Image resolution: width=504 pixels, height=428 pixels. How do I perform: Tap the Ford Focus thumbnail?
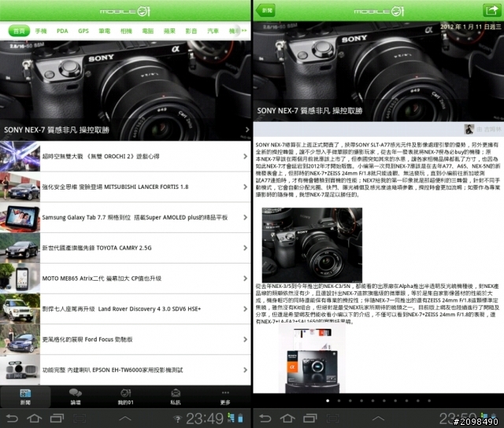[x=20, y=339]
